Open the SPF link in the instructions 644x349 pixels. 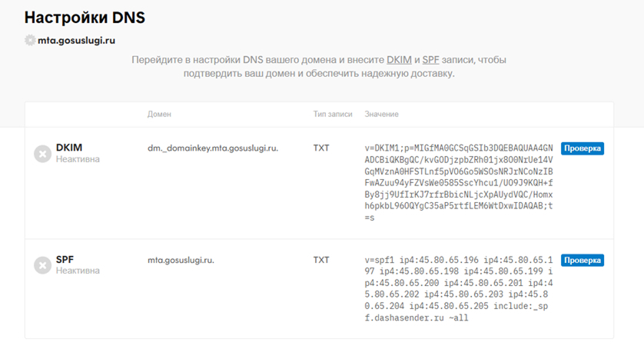(x=430, y=60)
